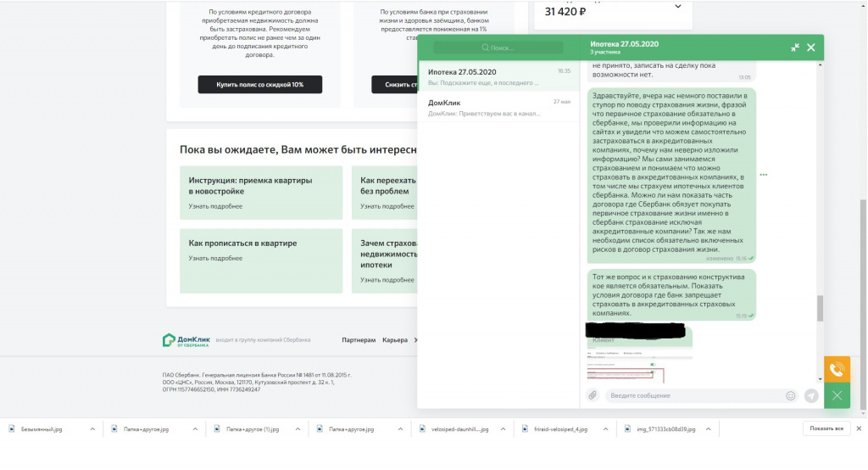Viewport: 868px width, 470px height.
Task: Expand options chevron for Безымянный.jpg
Action: click(x=92, y=429)
